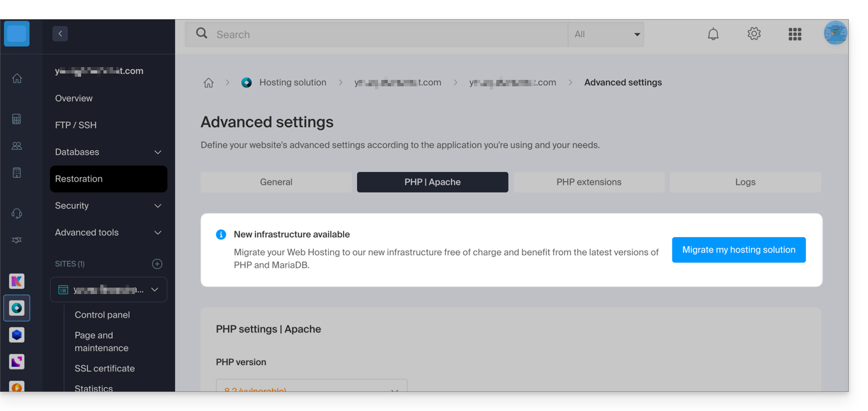Viewport: 868px width, 411px height.
Task: Click the breadcrumb home icon
Action: pyautogui.click(x=209, y=83)
